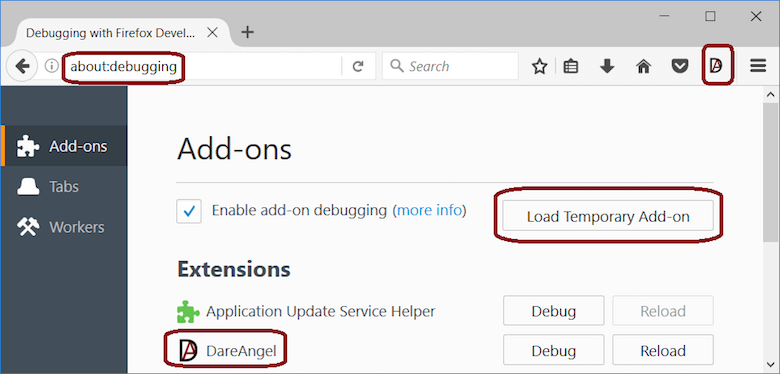Open the hamburger menu
The height and width of the screenshot is (374, 780).
click(758, 66)
